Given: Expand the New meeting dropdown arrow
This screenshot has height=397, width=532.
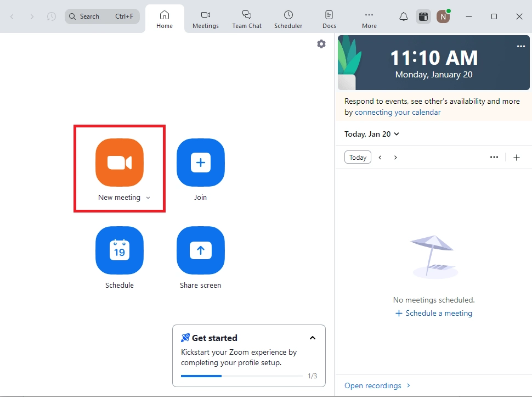Looking at the screenshot, I should point(148,198).
